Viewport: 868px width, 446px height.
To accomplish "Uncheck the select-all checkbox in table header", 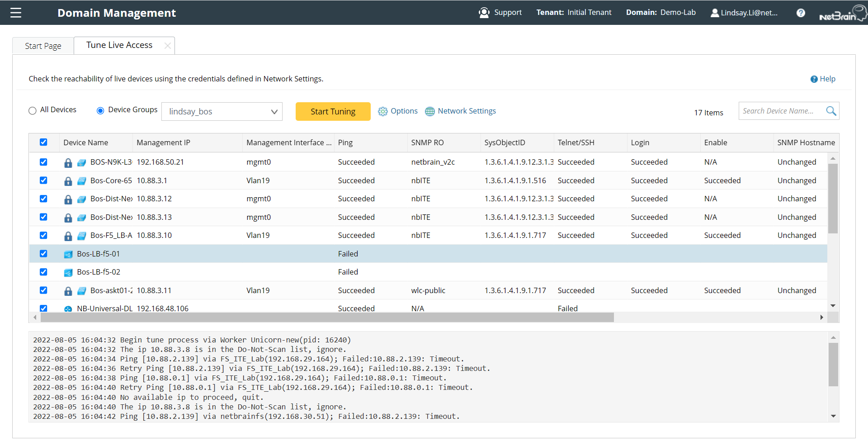I will click(x=43, y=142).
